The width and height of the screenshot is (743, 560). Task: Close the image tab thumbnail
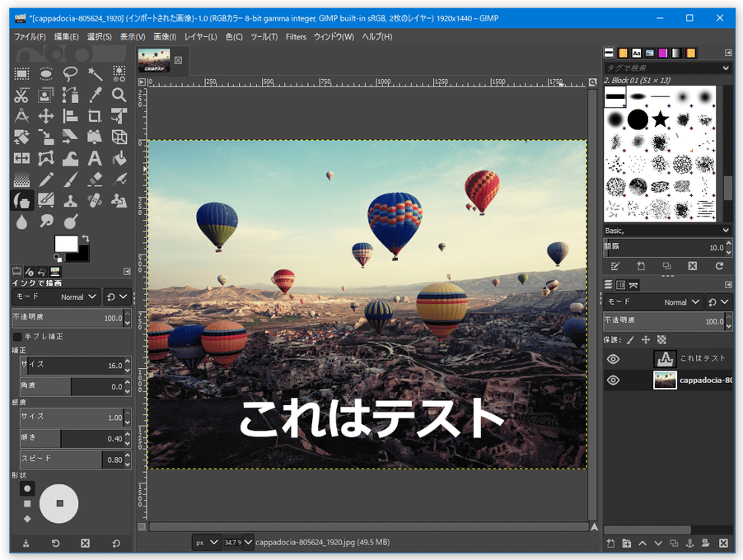click(x=178, y=60)
